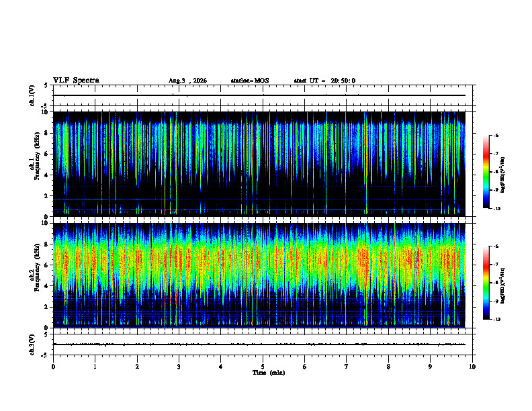
Task: Click the ch.2 colorbar log(PSD) unit label
Action: click(503, 285)
